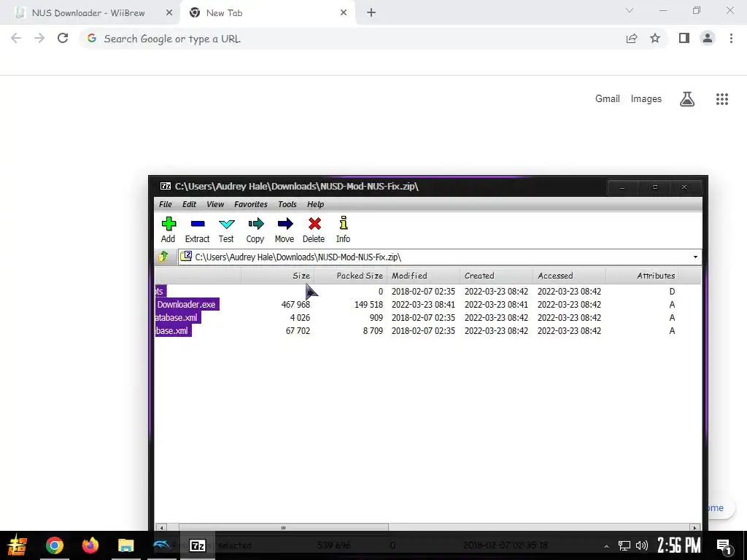The height and width of the screenshot is (560, 747).
Task: Open the Edit menu in 7-Zip
Action: [x=189, y=204]
